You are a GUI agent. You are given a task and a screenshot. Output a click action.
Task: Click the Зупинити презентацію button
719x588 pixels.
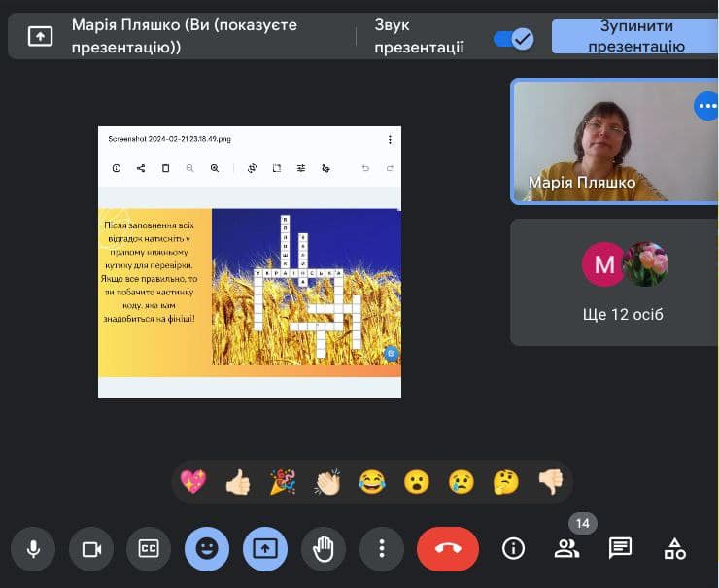click(635, 37)
